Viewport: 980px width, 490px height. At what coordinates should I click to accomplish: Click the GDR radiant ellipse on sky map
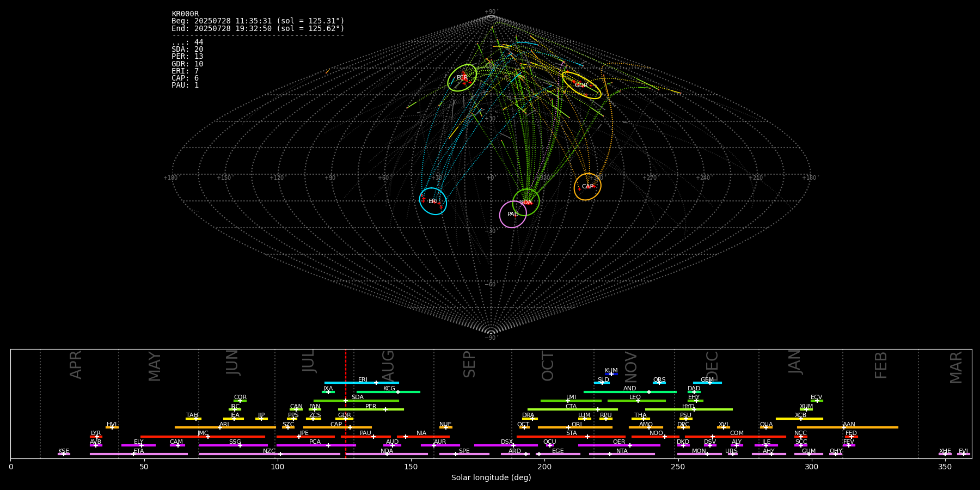tap(581, 85)
